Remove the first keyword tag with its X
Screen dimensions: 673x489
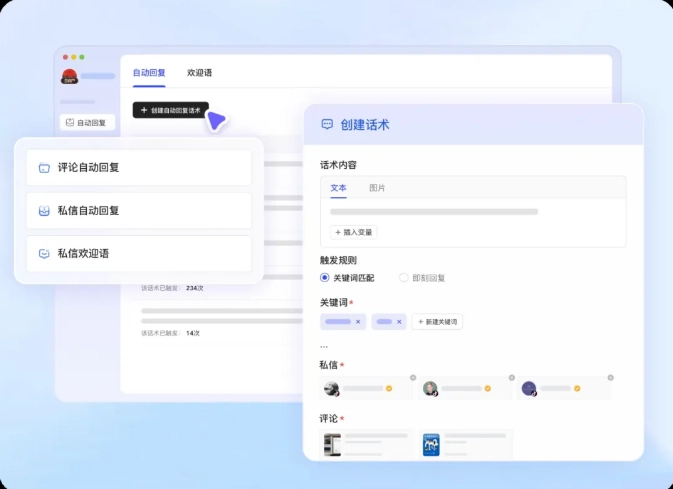[x=358, y=322]
